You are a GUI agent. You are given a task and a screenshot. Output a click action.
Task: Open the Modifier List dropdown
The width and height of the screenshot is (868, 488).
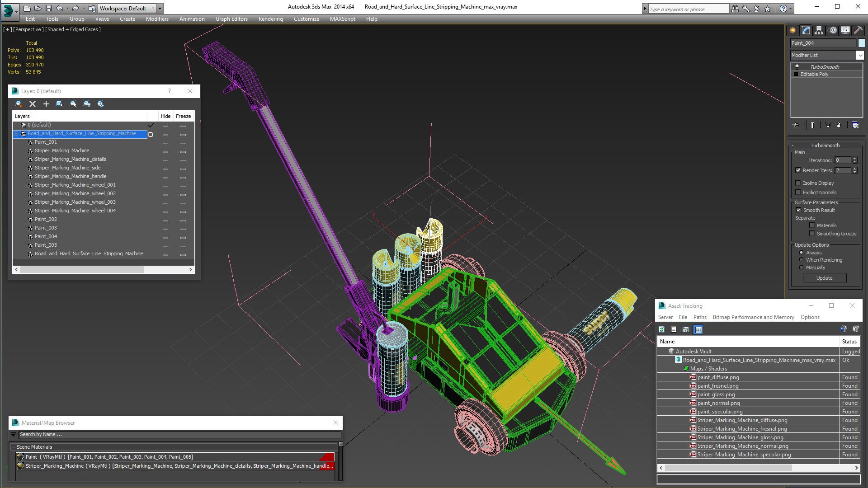[x=860, y=55]
